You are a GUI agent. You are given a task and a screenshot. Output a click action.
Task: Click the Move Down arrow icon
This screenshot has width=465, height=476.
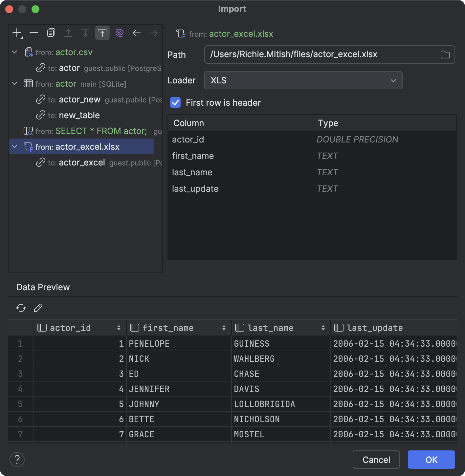pos(85,32)
